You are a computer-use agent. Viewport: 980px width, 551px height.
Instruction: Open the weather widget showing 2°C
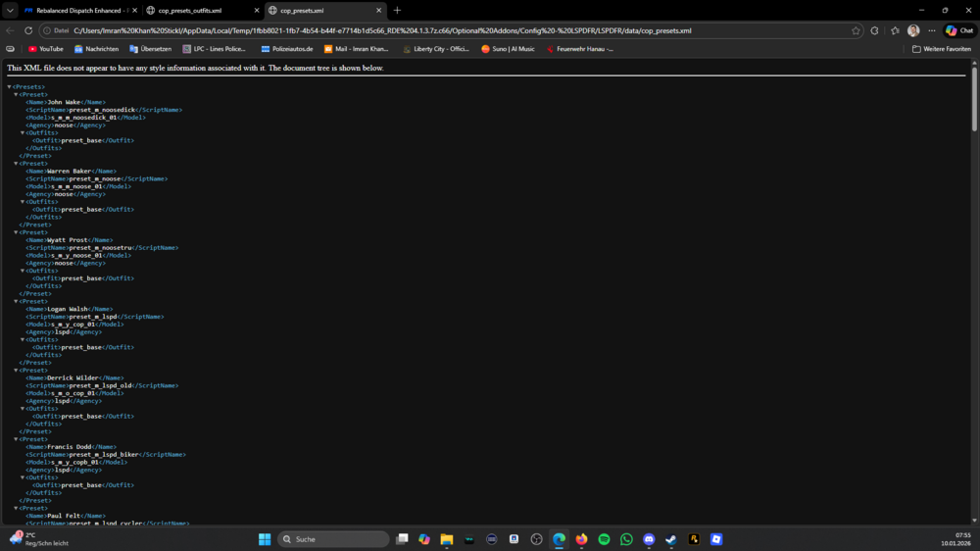tap(39, 539)
